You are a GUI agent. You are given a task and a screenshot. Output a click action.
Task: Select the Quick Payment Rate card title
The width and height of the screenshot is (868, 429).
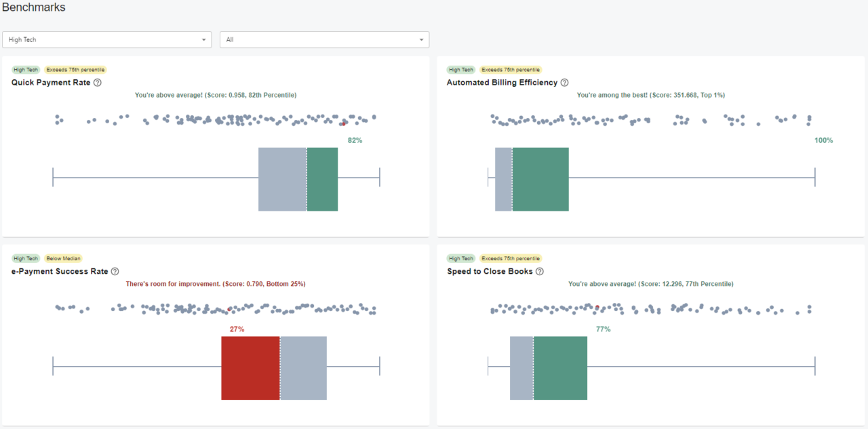click(50, 82)
